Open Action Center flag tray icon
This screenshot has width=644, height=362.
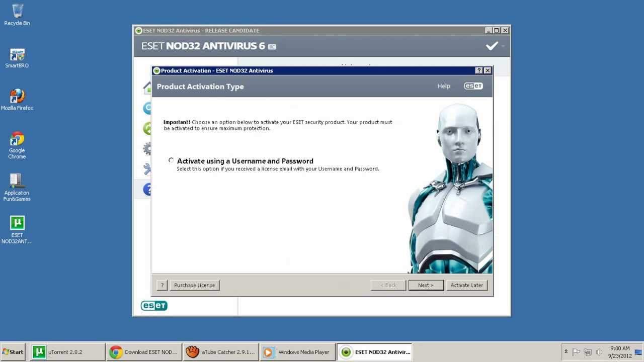[576, 352]
